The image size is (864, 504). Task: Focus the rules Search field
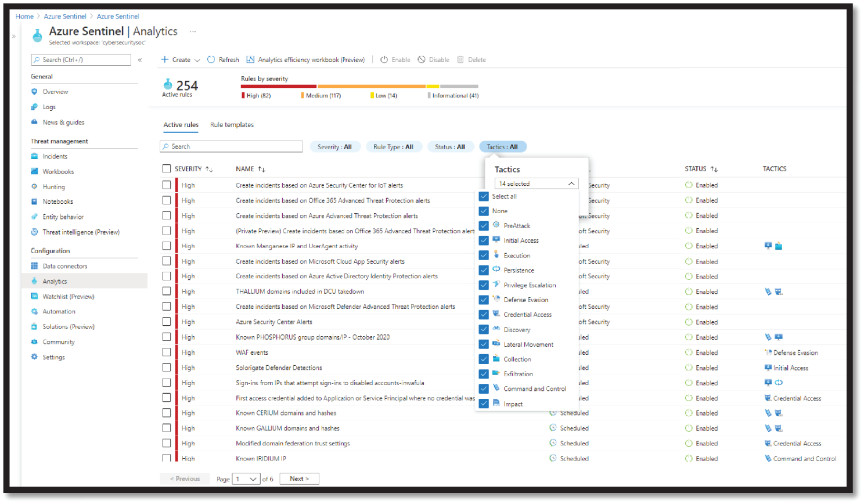tap(231, 146)
